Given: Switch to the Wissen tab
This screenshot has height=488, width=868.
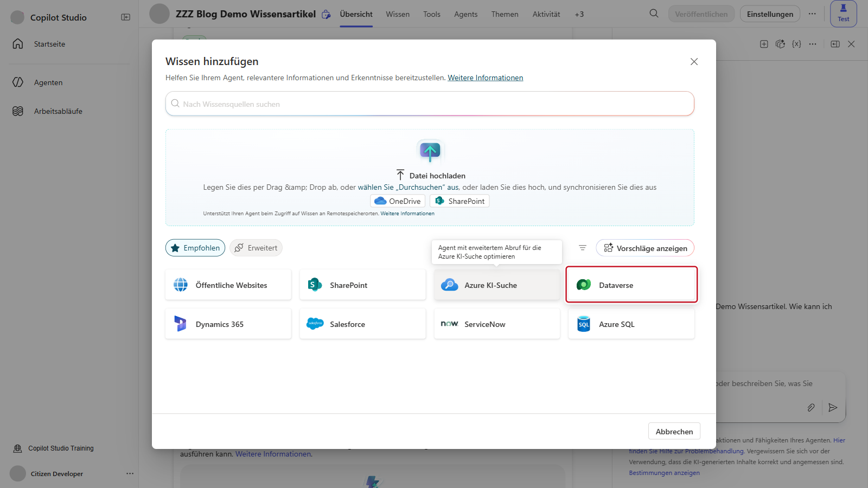Looking at the screenshot, I should click(x=398, y=14).
